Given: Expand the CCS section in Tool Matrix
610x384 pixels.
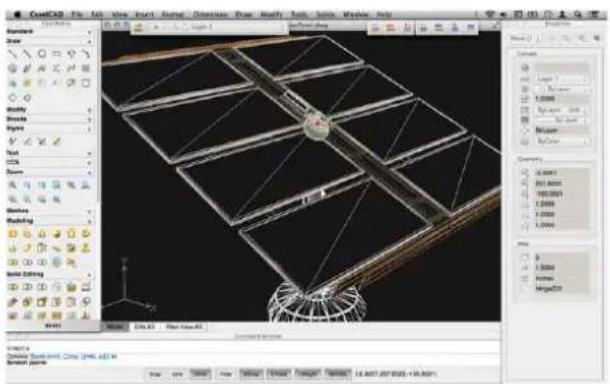Looking at the screenshot, I should 89,162.
